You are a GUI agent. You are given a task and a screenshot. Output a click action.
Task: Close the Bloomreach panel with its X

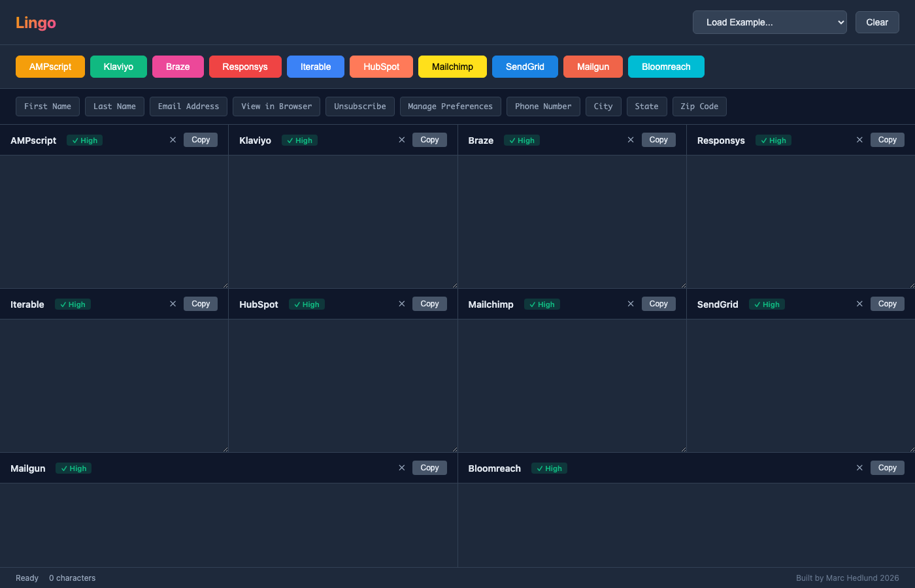point(859,468)
